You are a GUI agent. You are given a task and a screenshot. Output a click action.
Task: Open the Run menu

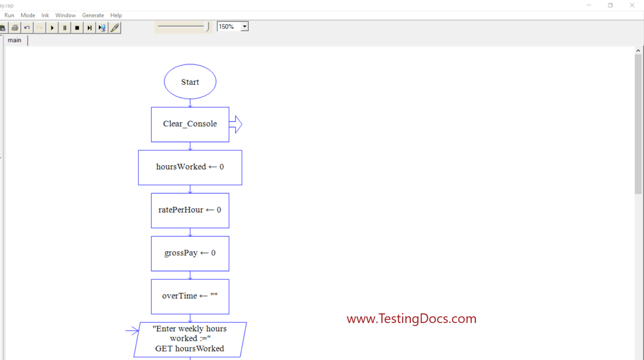[9, 15]
